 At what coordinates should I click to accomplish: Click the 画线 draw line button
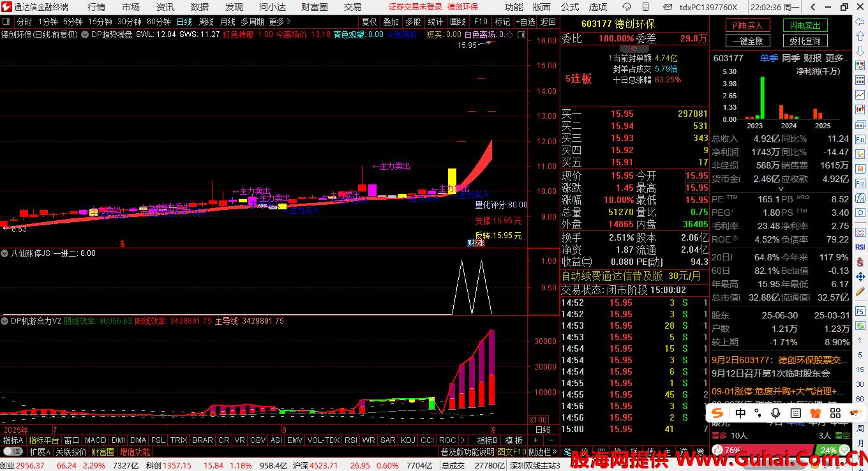[x=458, y=22]
